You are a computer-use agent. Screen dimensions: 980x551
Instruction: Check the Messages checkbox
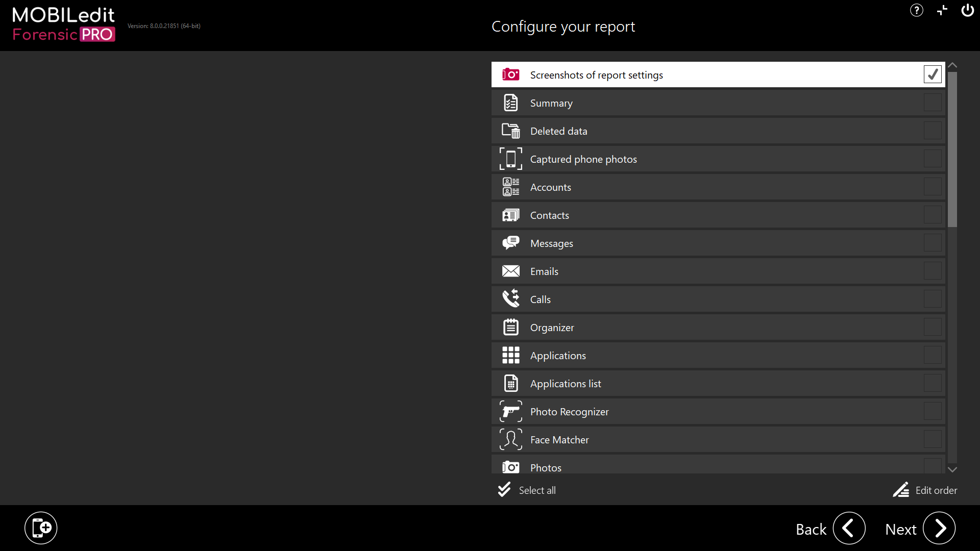pyautogui.click(x=933, y=243)
